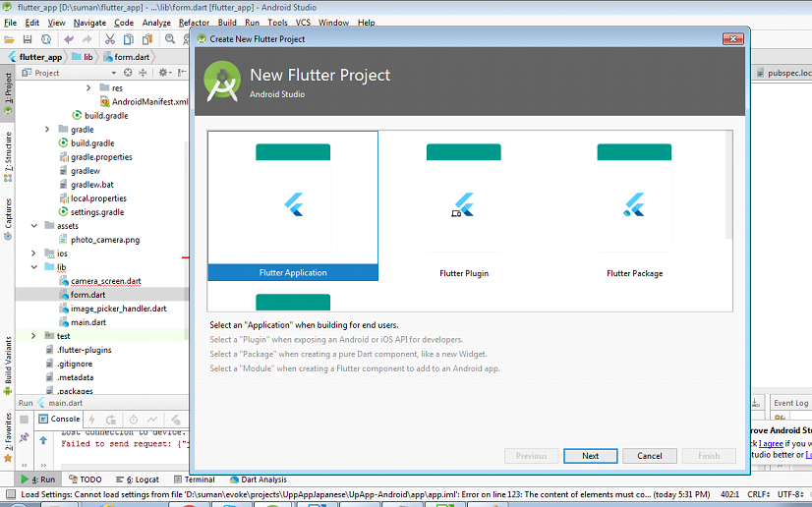
Task: Open the File menu
Action: 11,23
